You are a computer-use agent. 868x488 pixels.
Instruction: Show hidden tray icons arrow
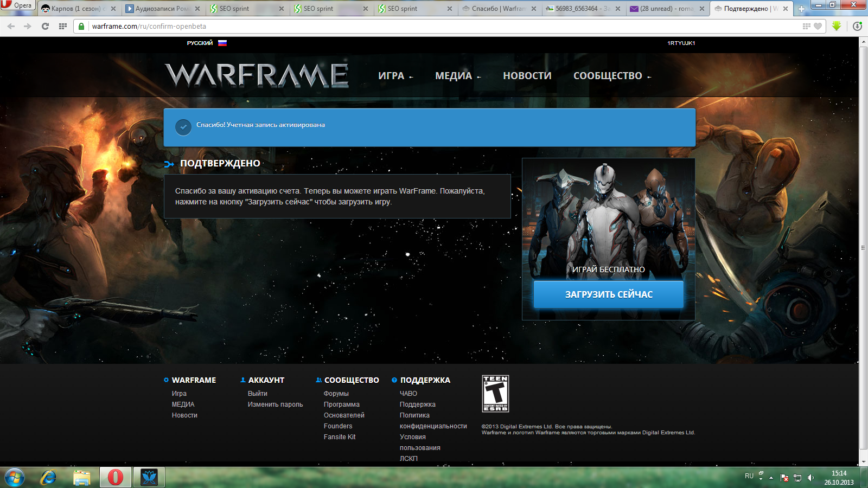pyautogui.click(x=771, y=478)
